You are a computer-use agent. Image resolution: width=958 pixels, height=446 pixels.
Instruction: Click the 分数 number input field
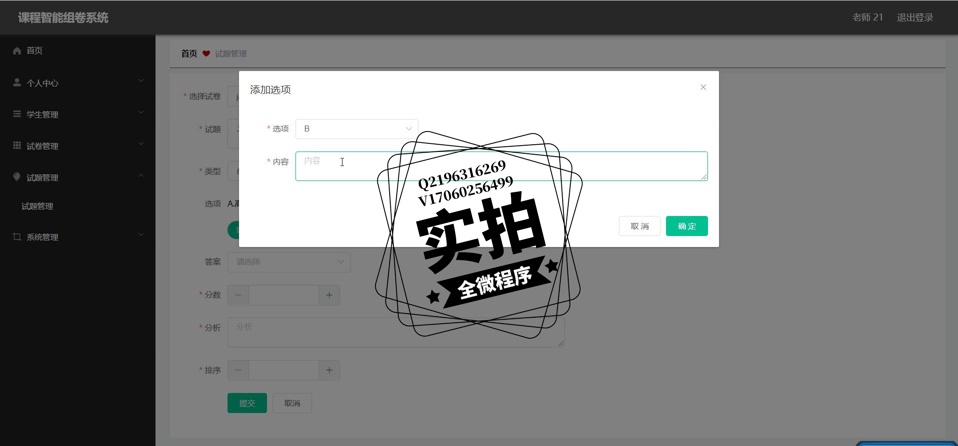point(283,295)
